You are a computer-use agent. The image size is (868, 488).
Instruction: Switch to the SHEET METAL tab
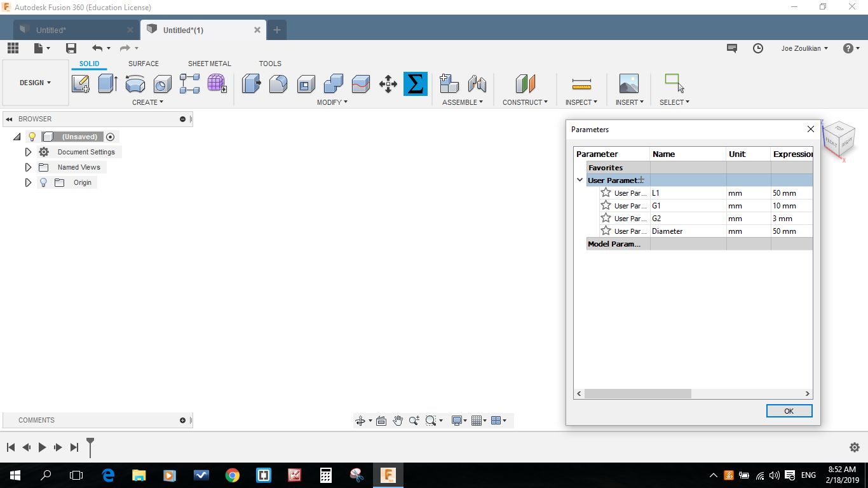(x=210, y=64)
